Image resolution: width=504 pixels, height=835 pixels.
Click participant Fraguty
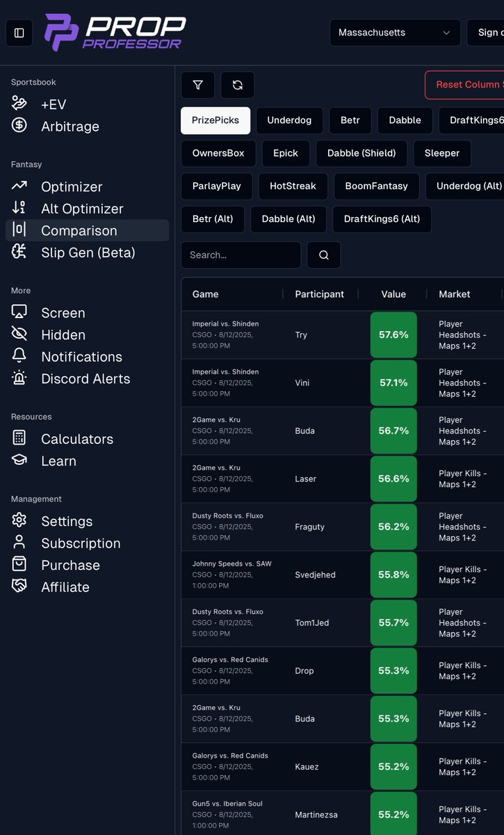[310, 527]
